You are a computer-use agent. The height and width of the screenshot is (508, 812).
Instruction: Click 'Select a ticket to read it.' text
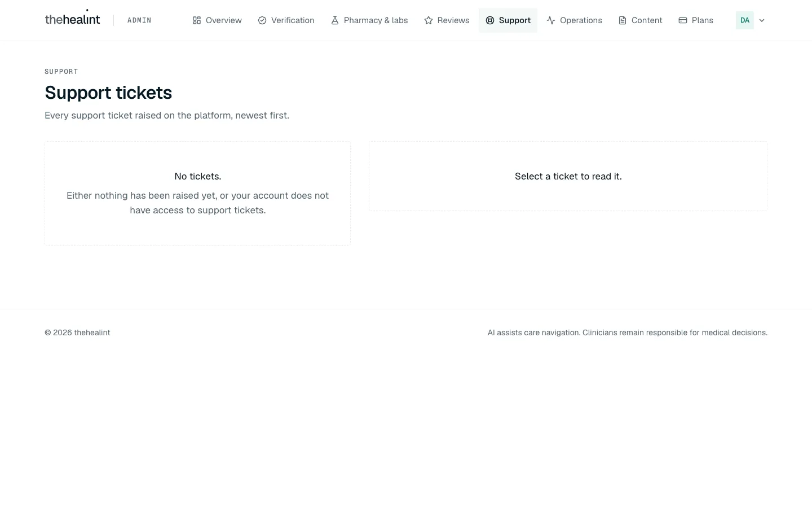(x=568, y=176)
